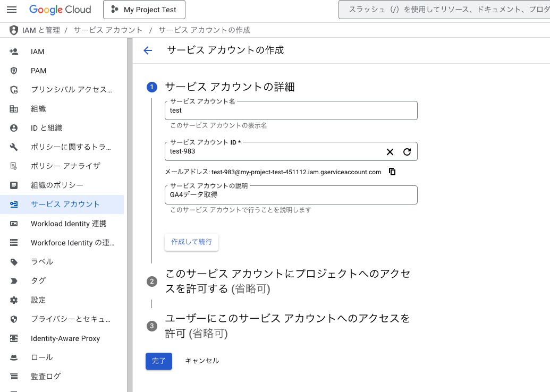
Task: Expand step 3 user access section
Action: click(x=287, y=326)
